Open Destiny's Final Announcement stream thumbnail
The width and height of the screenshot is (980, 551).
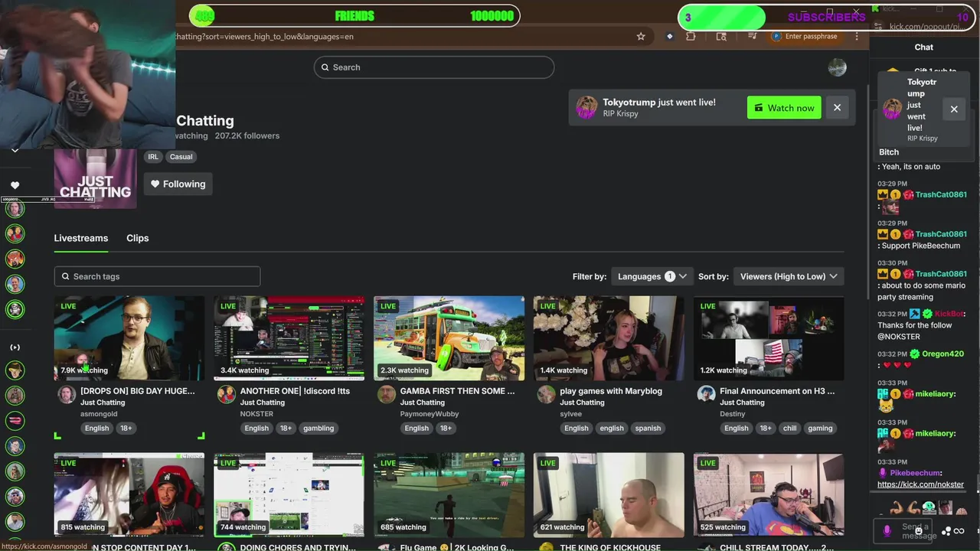tap(769, 338)
